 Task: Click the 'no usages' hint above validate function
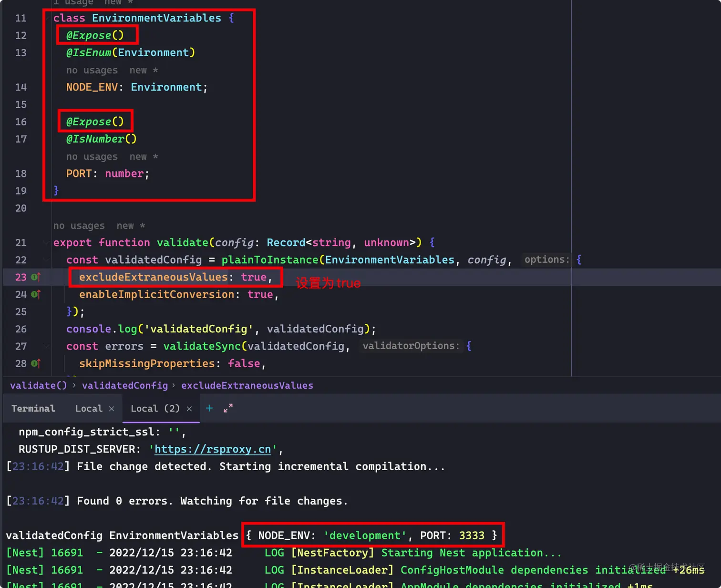[79, 226]
